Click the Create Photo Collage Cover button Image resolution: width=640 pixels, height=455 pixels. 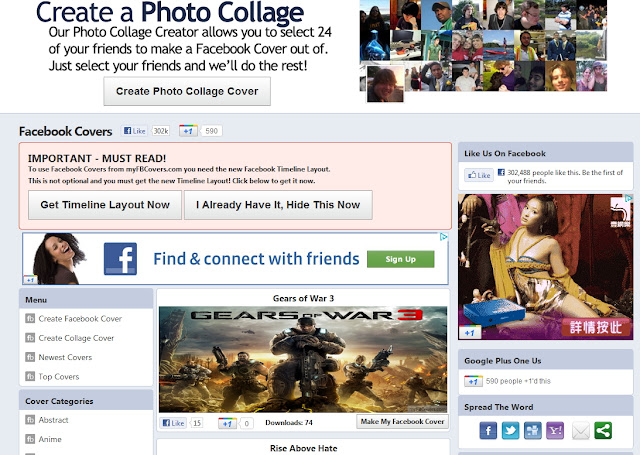click(187, 91)
